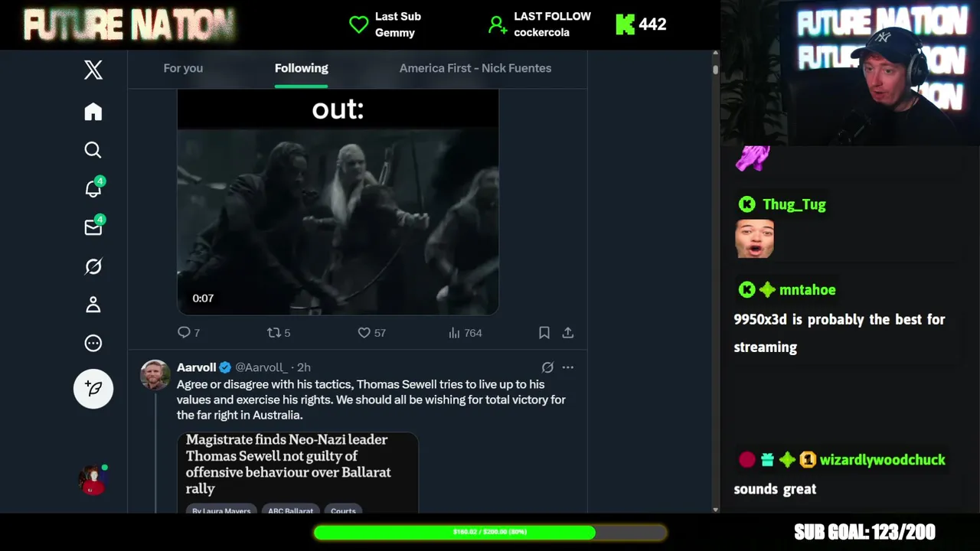Image resolution: width=980 pixels, height=551 pixels.
Task: Bookmark the video post
Action: [544, 332]
